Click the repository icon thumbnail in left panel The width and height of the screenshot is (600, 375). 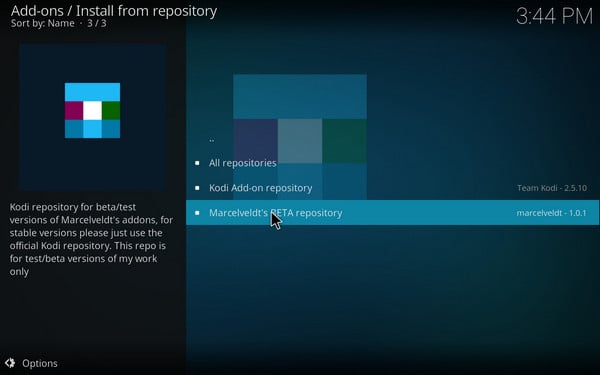coord(92,117)
